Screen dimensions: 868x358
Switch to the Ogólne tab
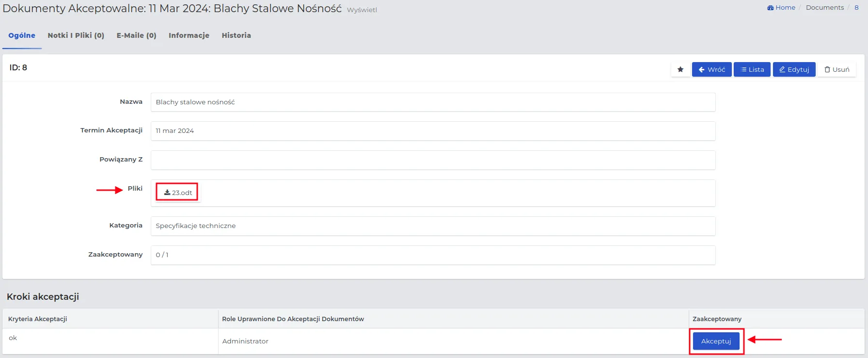[22, 35]
